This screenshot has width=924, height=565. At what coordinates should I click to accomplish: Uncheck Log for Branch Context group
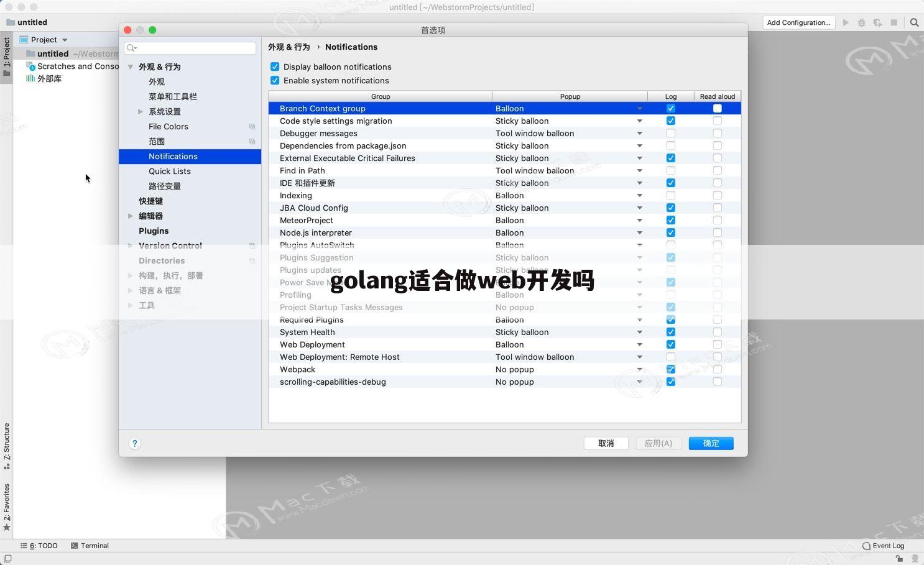670,108
